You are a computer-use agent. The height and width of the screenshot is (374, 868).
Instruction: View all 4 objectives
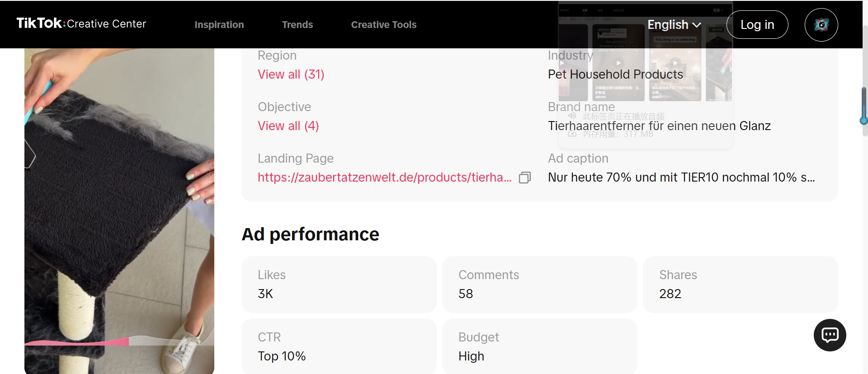288,126
